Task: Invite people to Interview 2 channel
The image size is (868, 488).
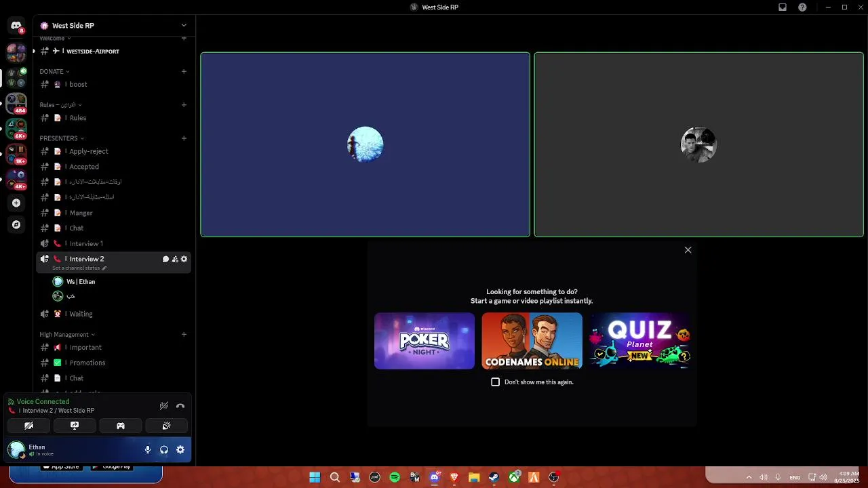Action: [x=175, y=259]
